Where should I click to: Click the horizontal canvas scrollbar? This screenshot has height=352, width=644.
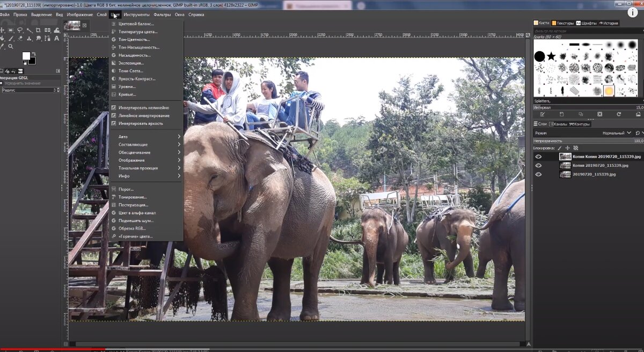[298, 343]
